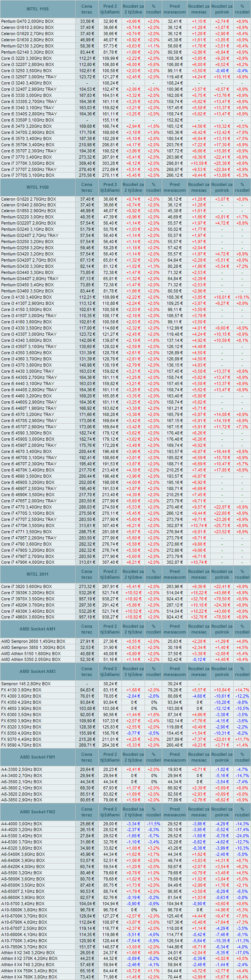Click Rozdiel za polrok header in INTEL 2011 table
251x980 pixels.
tap(222, 574)
